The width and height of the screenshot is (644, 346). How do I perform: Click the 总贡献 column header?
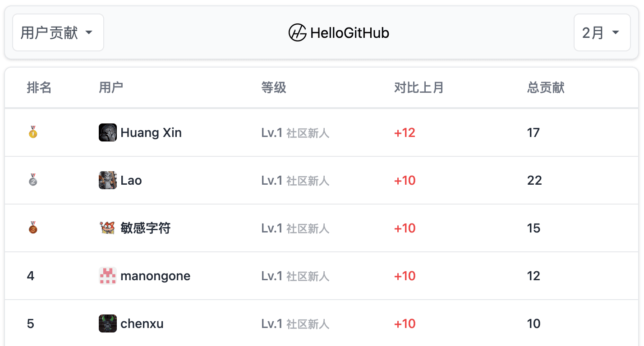(546, 87)
